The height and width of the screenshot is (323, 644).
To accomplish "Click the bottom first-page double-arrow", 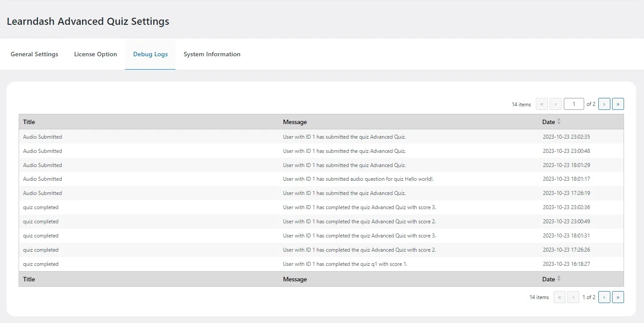I will click(x=559, y=297).
